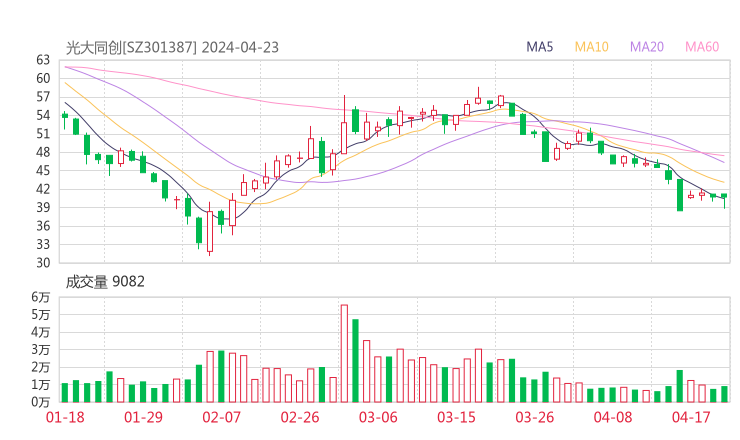
Task: Click the 33 price axis label
Action: click(43, 244)
